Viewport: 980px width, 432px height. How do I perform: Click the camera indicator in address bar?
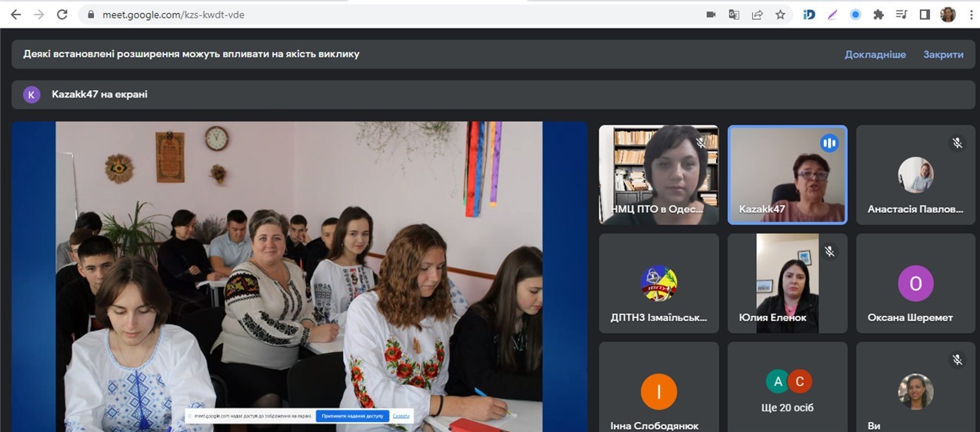point(711,15)
